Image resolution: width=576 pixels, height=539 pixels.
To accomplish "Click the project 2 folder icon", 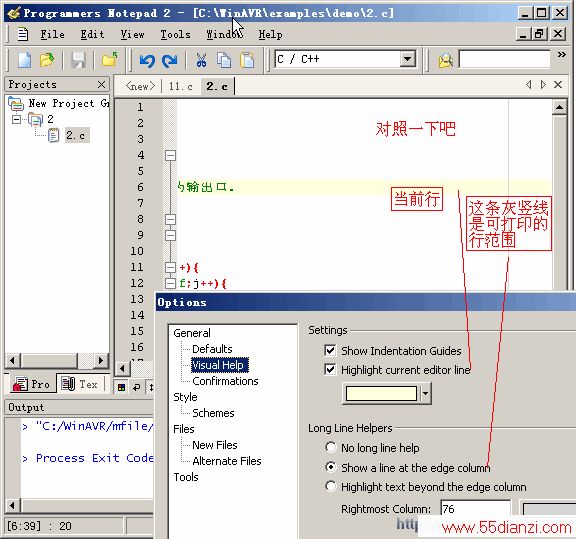I will (x=35, y=119).
